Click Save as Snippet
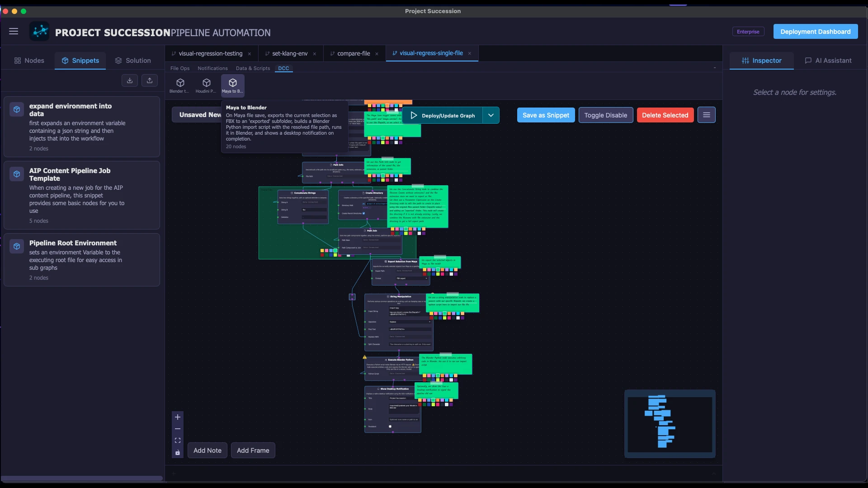The image size is (868, 488). 546,115
